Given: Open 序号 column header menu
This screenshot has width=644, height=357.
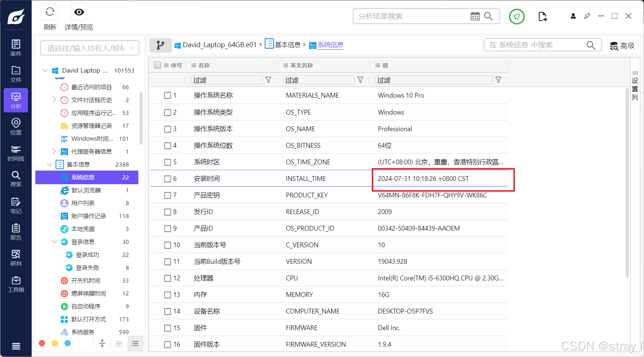Looking at the screenshot, I should [x=166, y=65].
